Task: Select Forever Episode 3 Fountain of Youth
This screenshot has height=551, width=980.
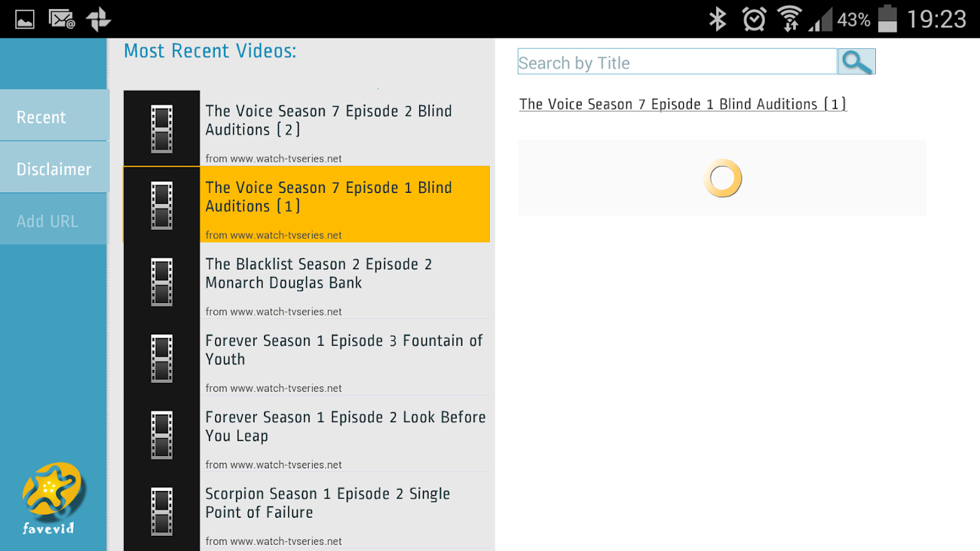Action: (x=307, y=357)
